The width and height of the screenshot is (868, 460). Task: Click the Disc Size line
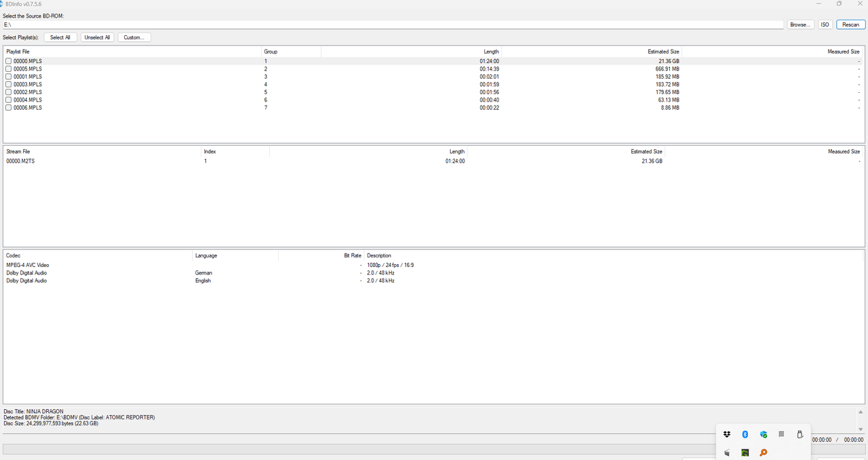(51, 423)
